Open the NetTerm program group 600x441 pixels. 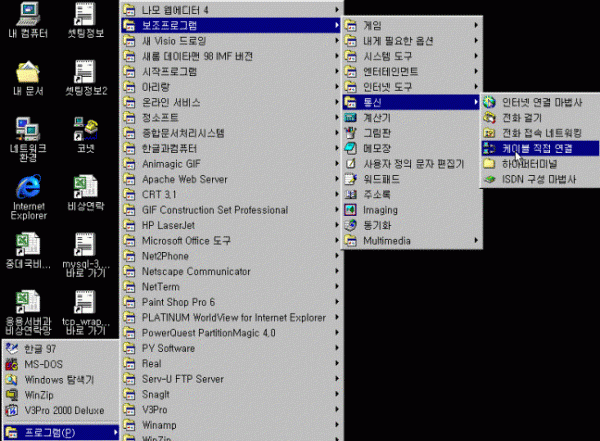[231, 286]
